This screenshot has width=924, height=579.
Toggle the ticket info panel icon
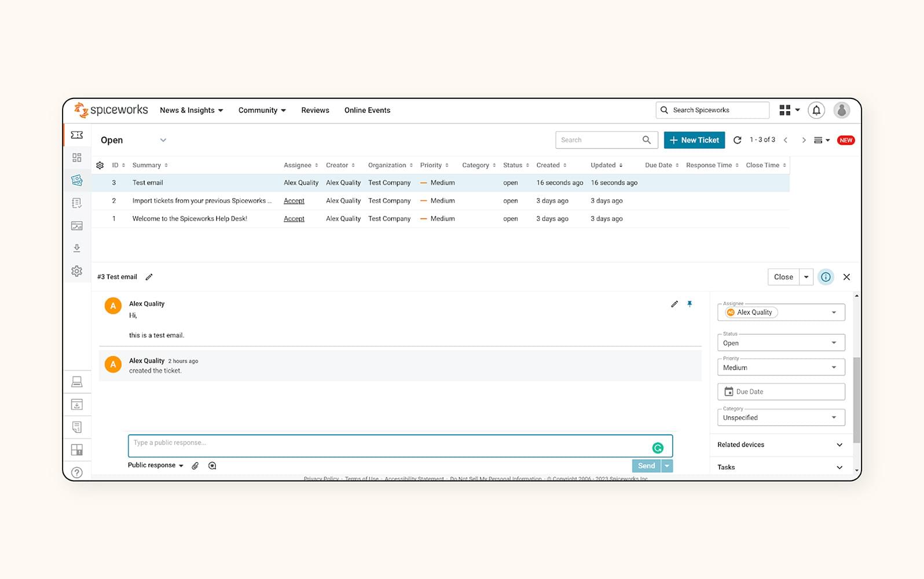tap(826, 277)
